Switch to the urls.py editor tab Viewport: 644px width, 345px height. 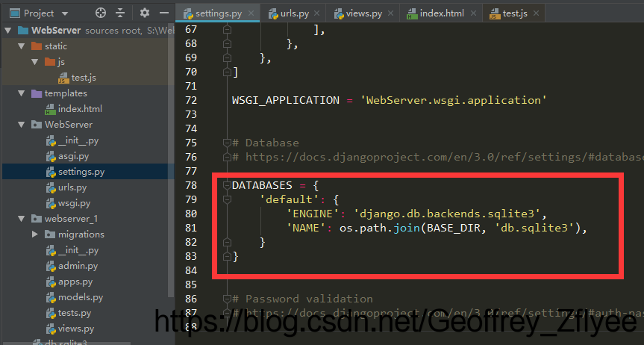point(295,13)
